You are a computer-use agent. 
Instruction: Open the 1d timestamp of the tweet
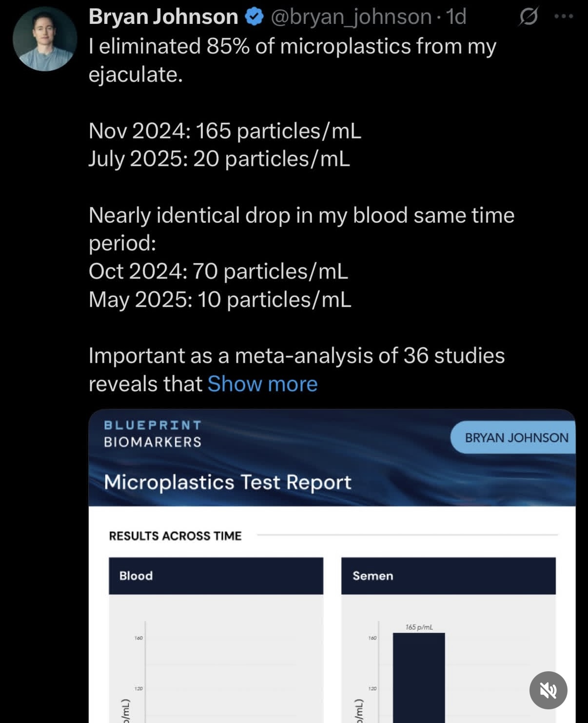coord(456,17)
